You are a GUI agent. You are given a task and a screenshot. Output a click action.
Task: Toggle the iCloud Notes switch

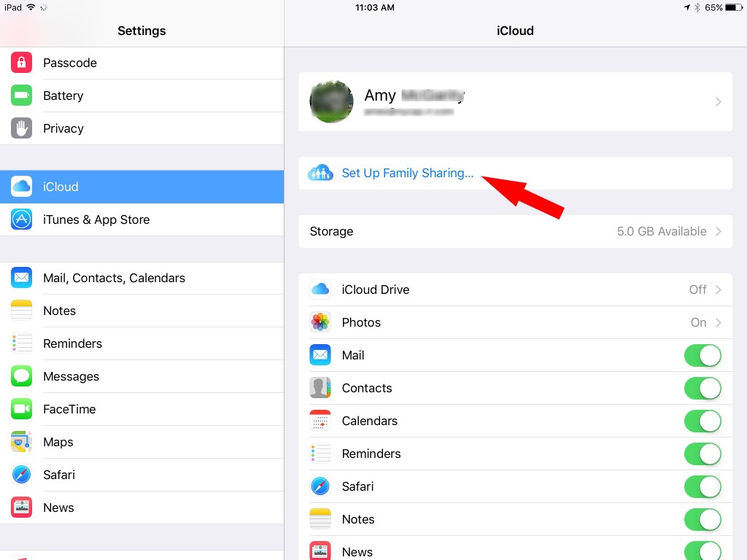click(x=703, y=519)
